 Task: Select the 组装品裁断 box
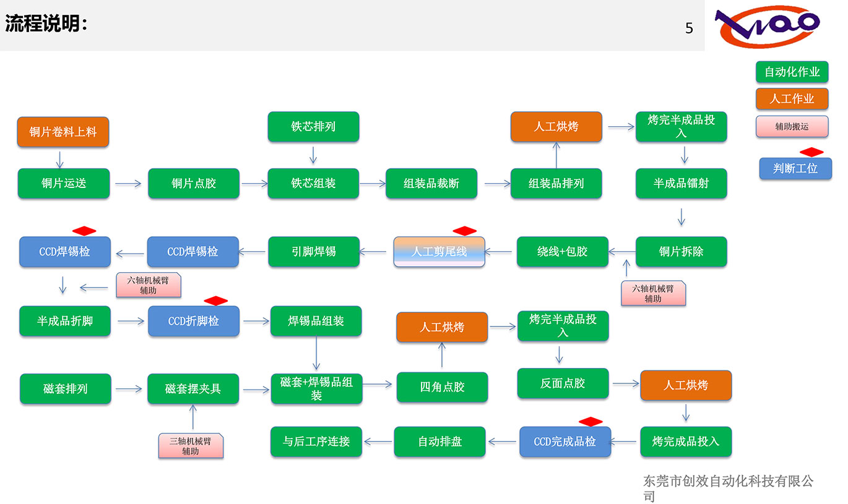(431, 184)
